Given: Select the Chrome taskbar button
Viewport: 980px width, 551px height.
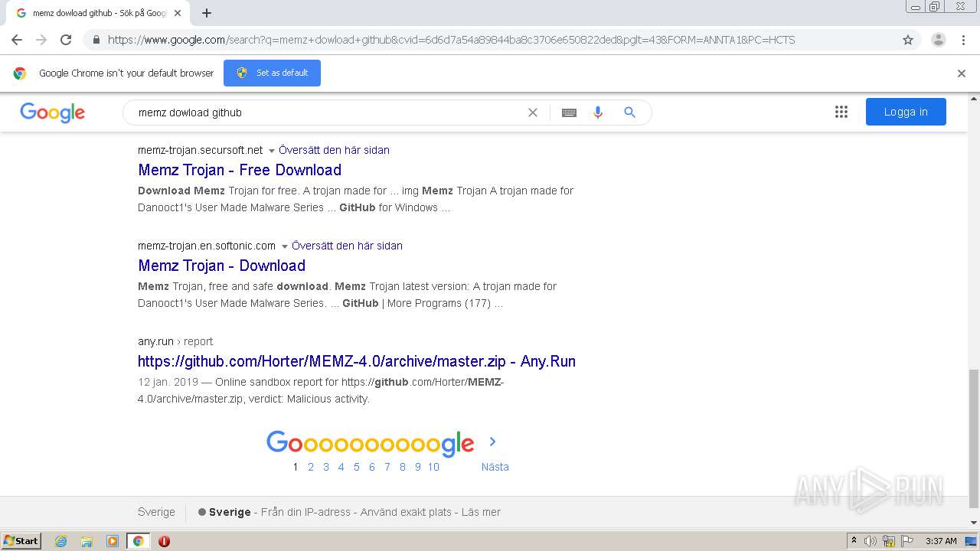Looking at the screenshot, I should point(138,541).
